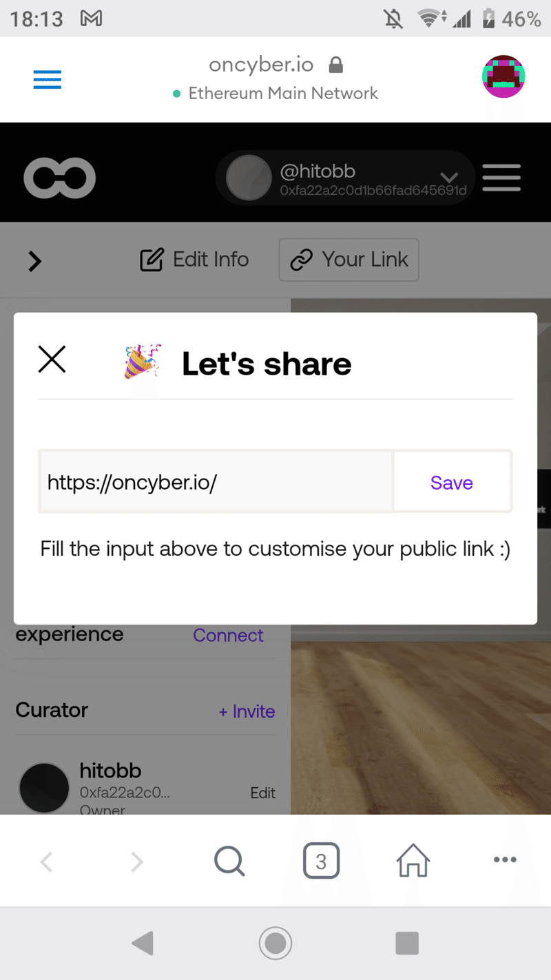
Task: Edit the hitobb curator entry
Action: (262, 793)
